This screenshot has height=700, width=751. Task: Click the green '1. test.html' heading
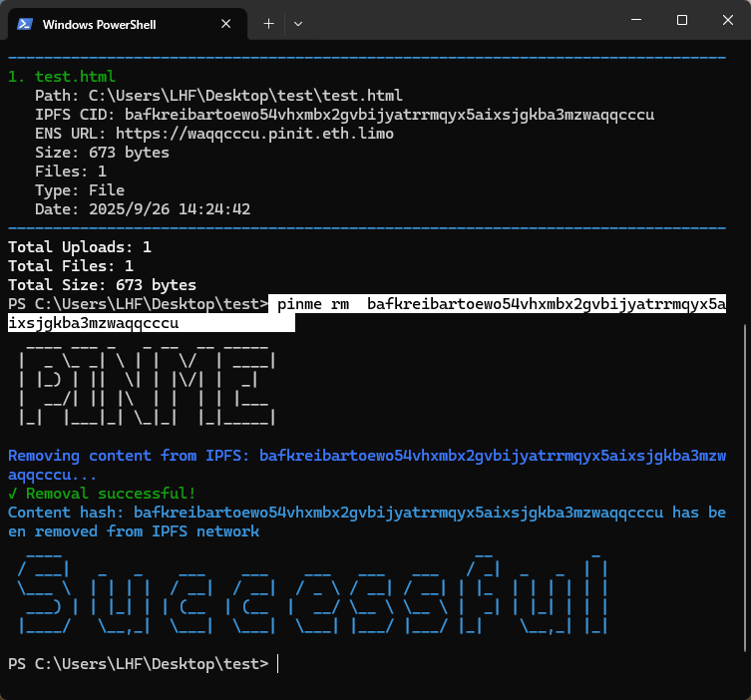(62, 77)
